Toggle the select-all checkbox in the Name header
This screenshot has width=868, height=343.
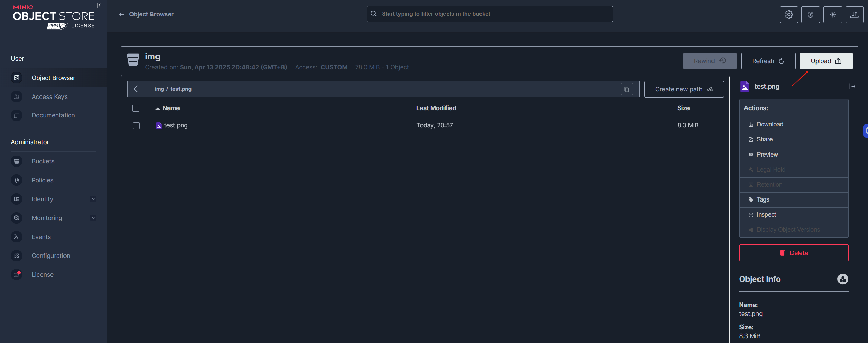click(x=136, y=108)
